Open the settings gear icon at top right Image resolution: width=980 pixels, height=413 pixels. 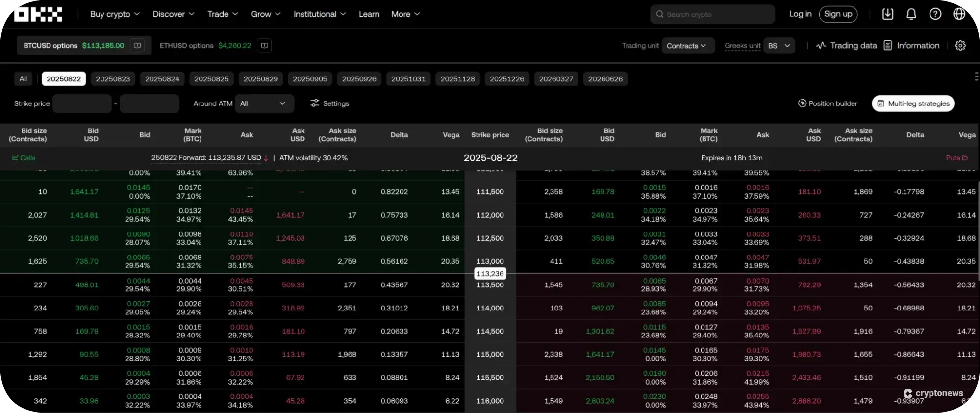(x=960, y=46)
